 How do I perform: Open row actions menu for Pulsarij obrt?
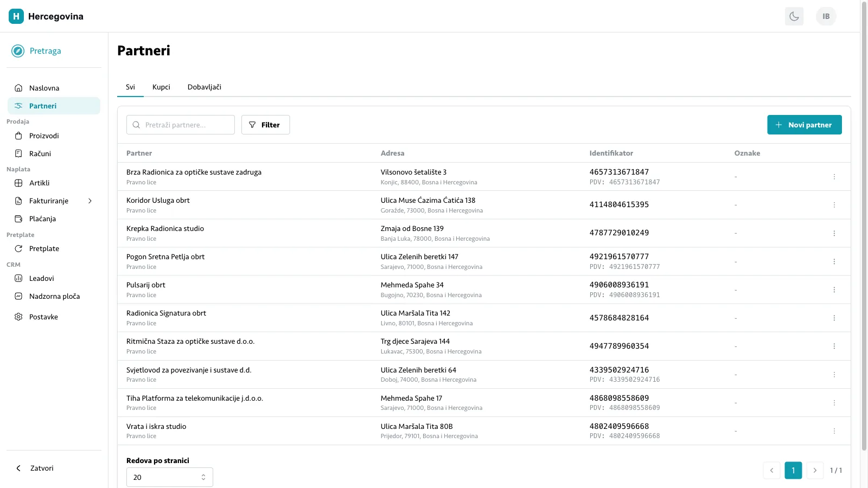[x=834, y=290]
